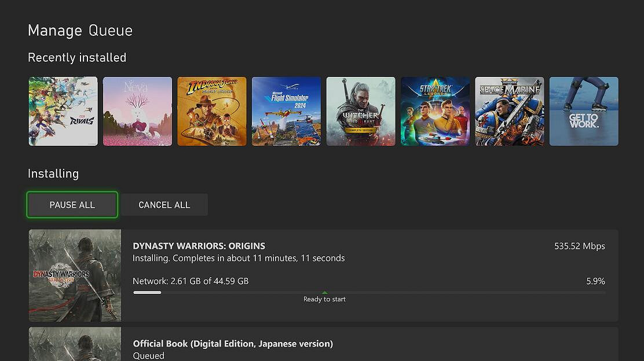Click the Installing section heading
Image resolution: width=644 pixels, height=361 pixels.
pos(53,173)
